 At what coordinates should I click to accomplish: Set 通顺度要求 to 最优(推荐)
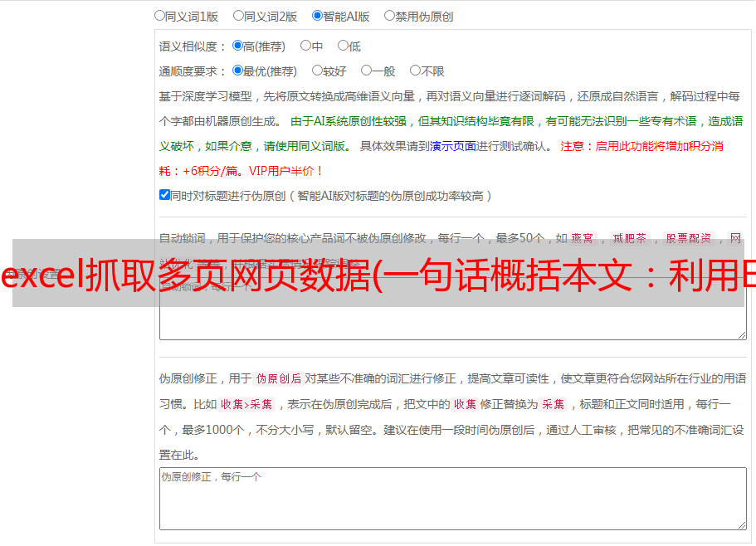point(237,71)
